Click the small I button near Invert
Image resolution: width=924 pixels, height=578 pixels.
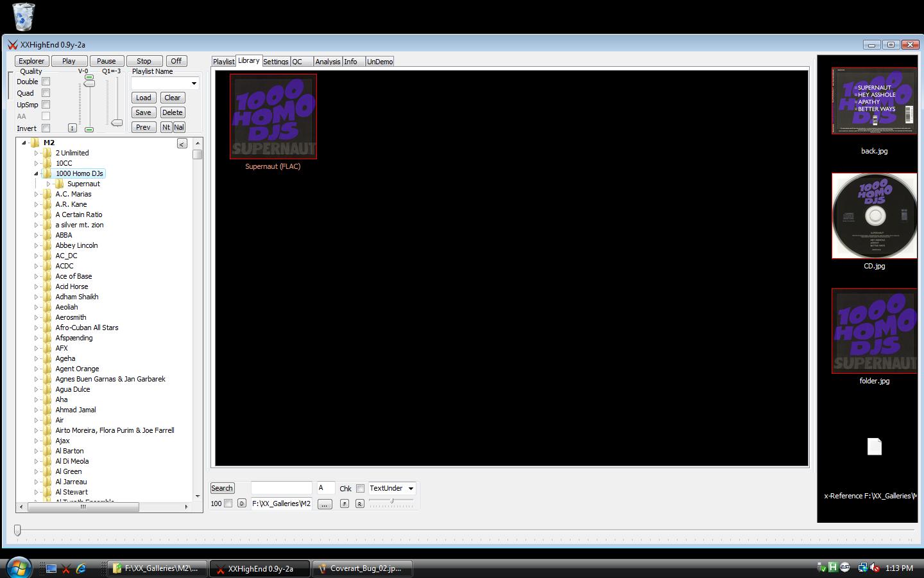click(x=72, y=128)
